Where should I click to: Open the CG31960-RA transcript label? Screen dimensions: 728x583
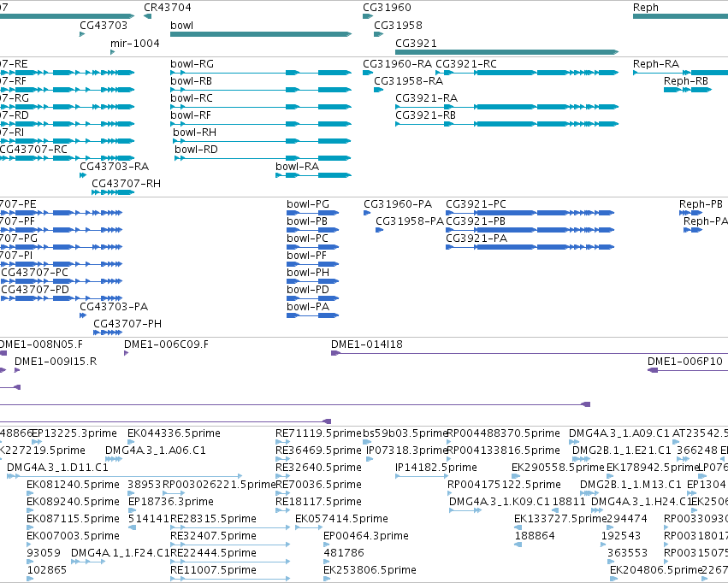coord(397,64)
